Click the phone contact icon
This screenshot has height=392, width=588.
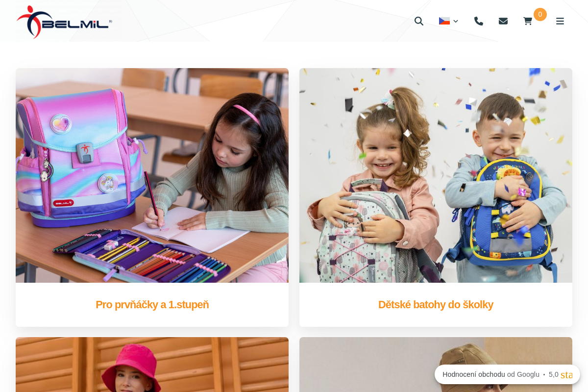[479, 21]
